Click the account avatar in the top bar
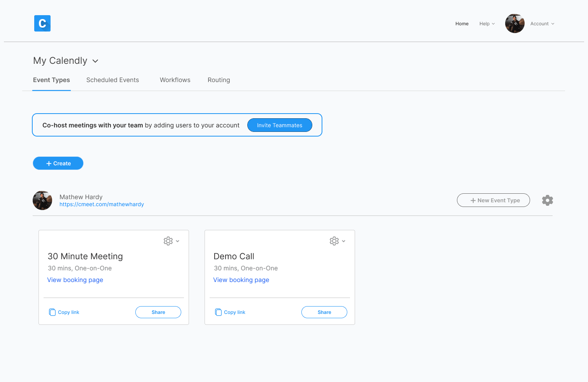 tap(514, 23)
